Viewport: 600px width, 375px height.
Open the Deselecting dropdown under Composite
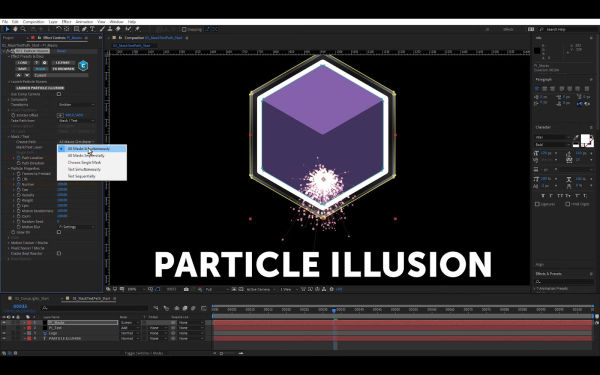pos(76,105)
